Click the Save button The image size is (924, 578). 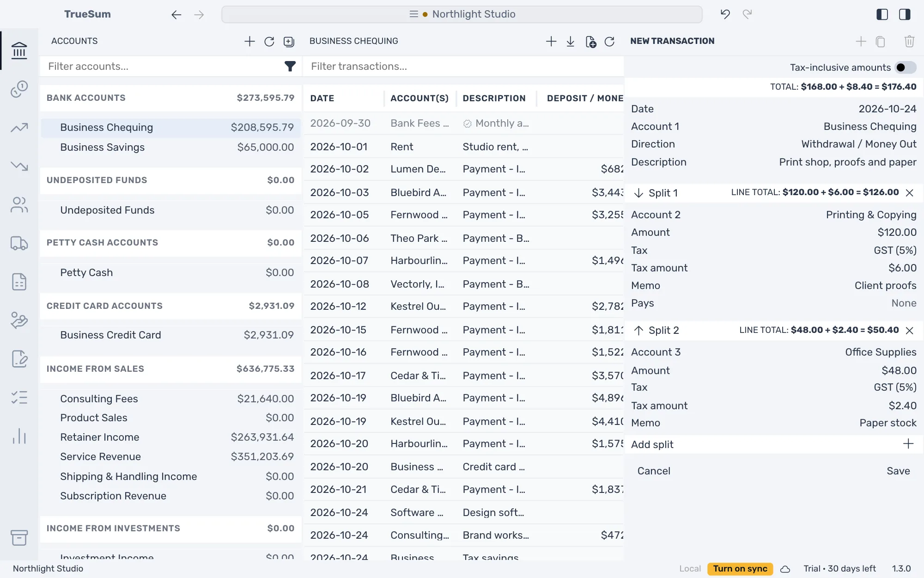[x=898, y=471]
